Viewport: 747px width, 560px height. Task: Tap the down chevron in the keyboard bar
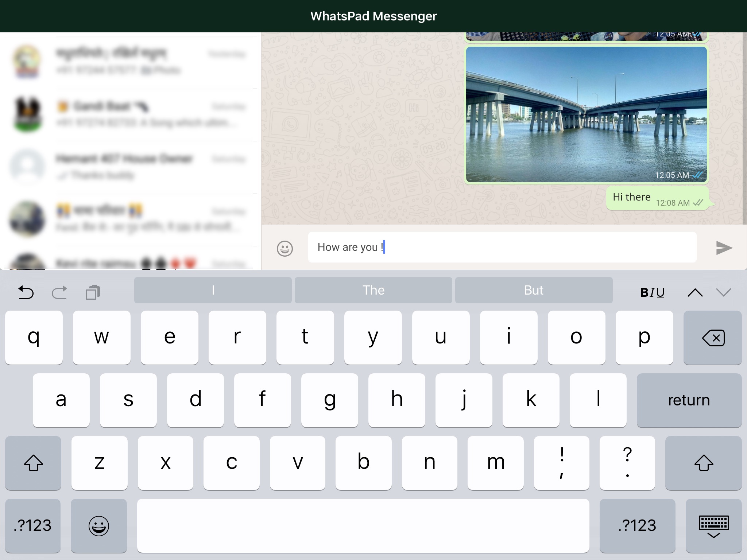[x=723, y=292]
